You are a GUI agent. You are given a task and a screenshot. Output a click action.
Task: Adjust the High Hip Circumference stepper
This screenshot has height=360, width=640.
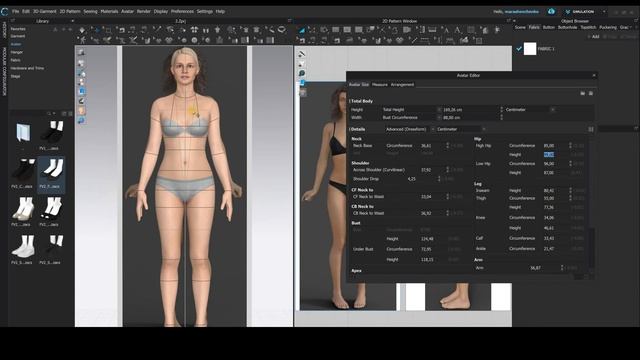(x=570, y=145)
